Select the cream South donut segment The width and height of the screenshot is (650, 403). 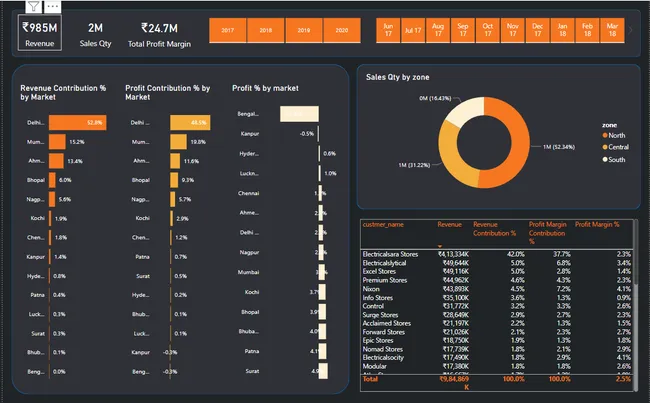click(x=466, y=111)
